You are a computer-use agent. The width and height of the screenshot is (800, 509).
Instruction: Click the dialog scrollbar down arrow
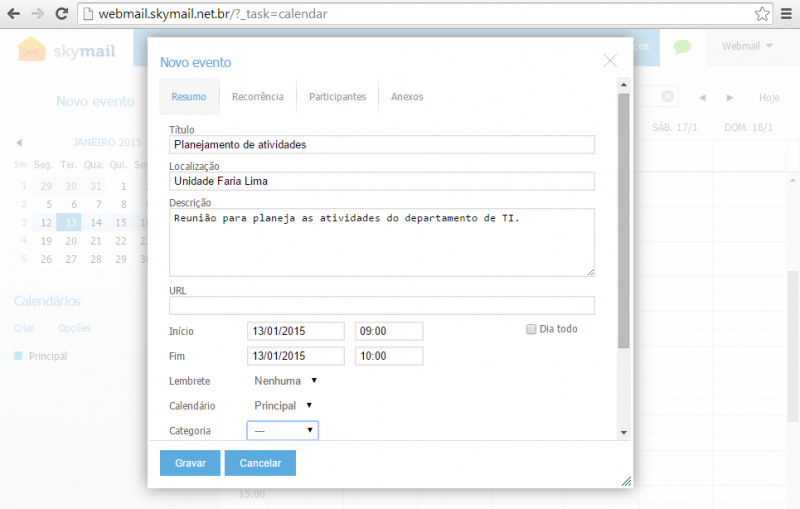tap(623, 432)
